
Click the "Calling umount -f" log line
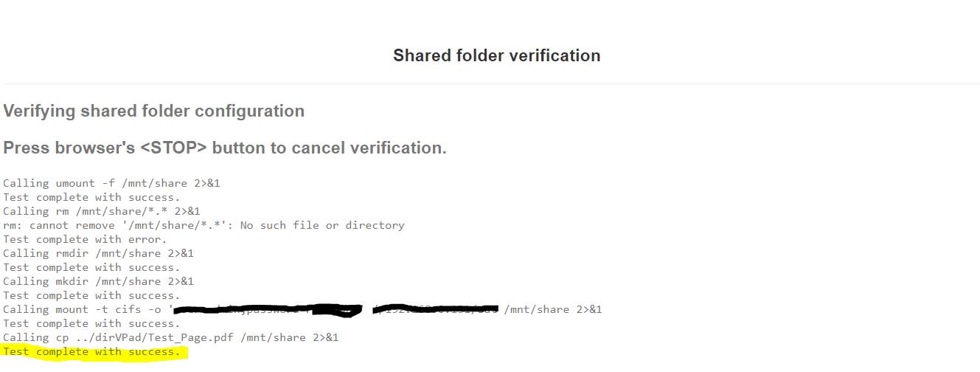[111, 183]
